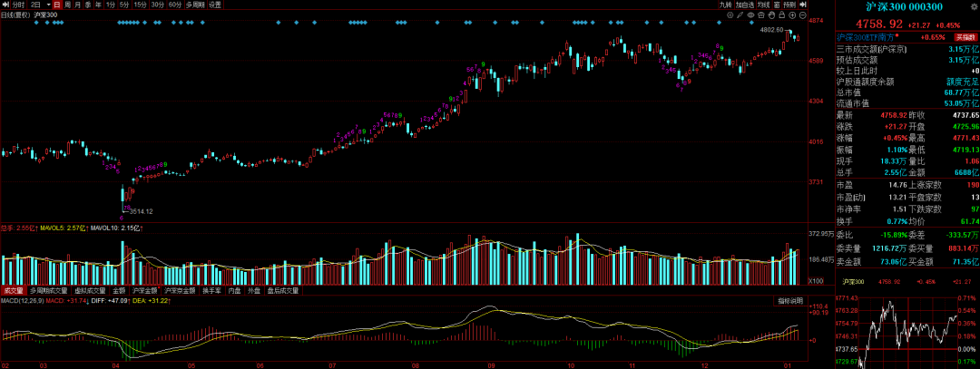Click the 日线(复权) label on chart
Image resolution: width=980 pixels, height=369 pixels.
15,15
